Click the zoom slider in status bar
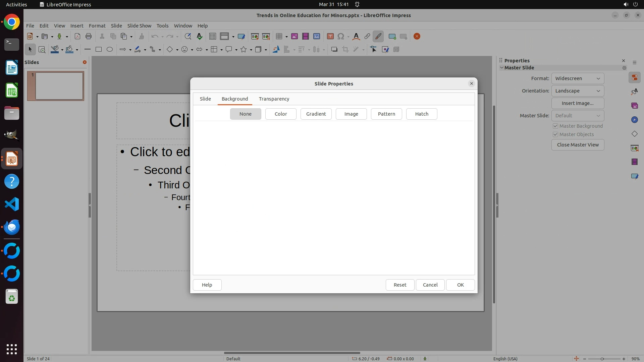Image resolution: width=644 pixels, height=362 pixels. click(x=602, y=359)
